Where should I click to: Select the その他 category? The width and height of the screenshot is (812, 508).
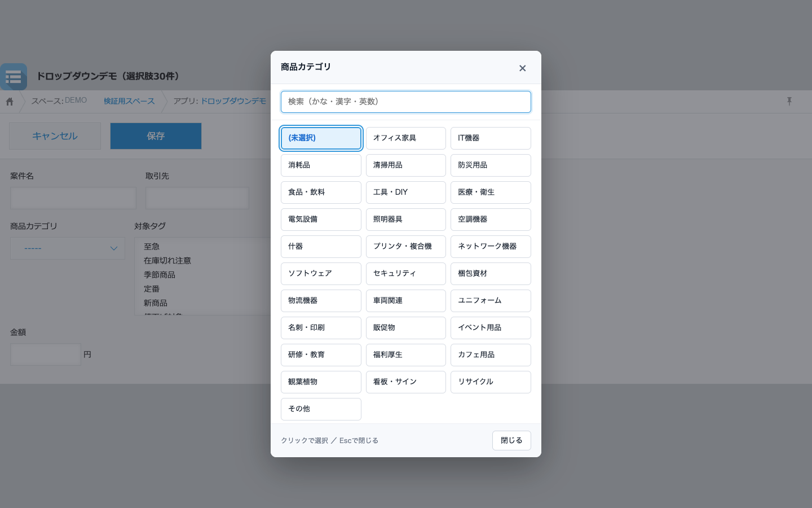coord(321,409)
